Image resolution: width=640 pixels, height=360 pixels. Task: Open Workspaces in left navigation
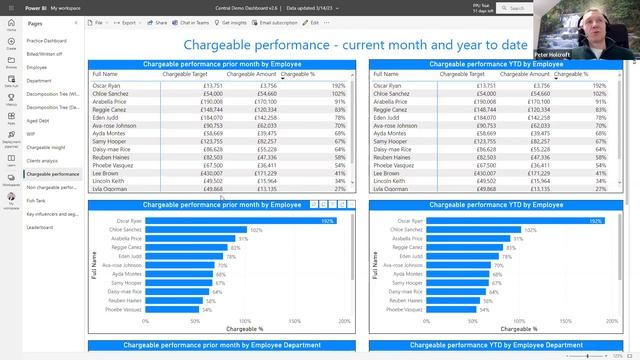[x=11, y=180]
